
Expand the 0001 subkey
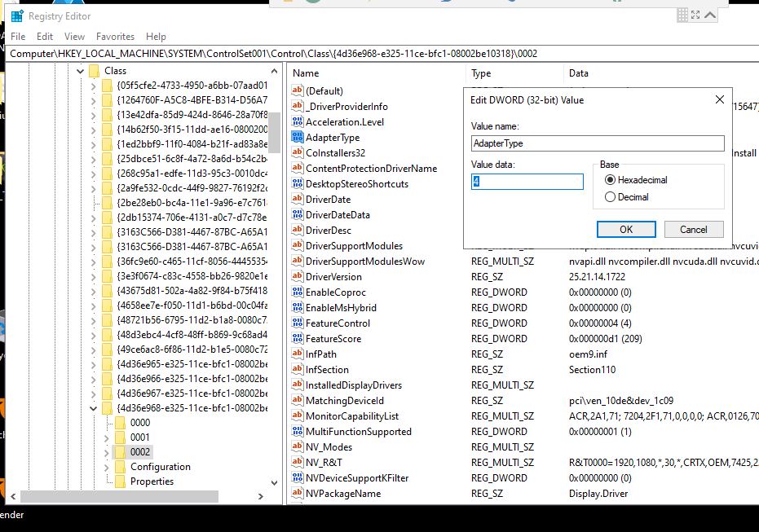point(107,437)
